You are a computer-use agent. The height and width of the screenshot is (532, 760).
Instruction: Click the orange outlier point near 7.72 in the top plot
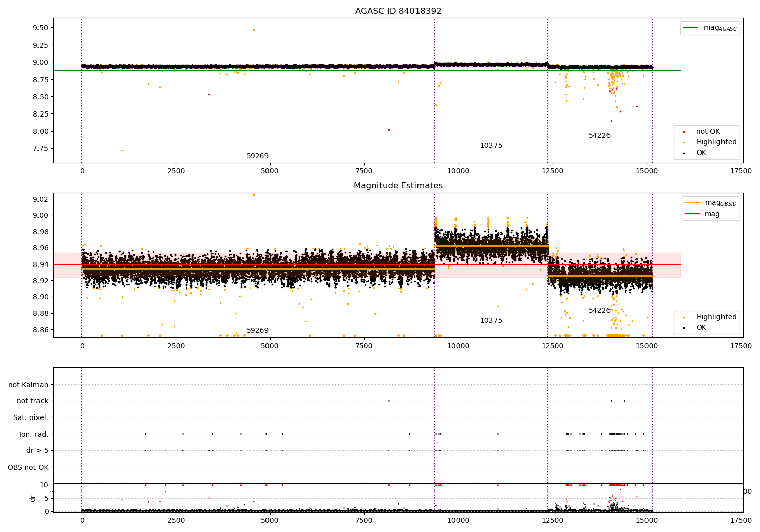coord(122,150)
